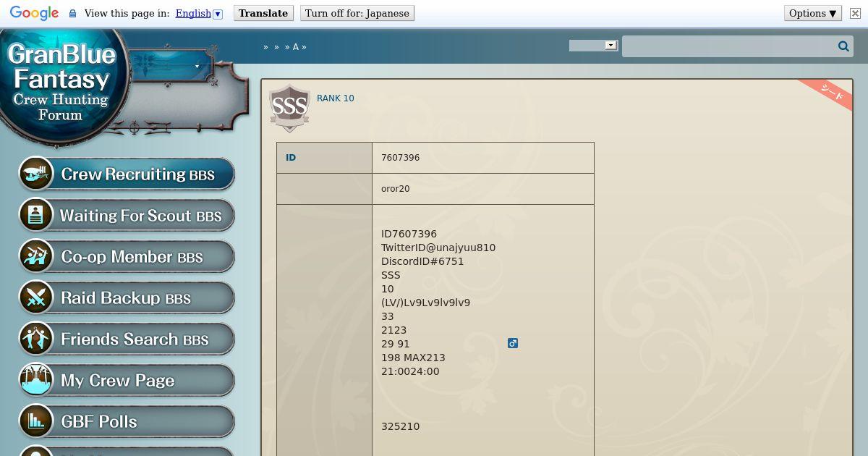Open the translate Options dropdown
The width and height of the screenshot is (868, 456).
click(813, 13)
